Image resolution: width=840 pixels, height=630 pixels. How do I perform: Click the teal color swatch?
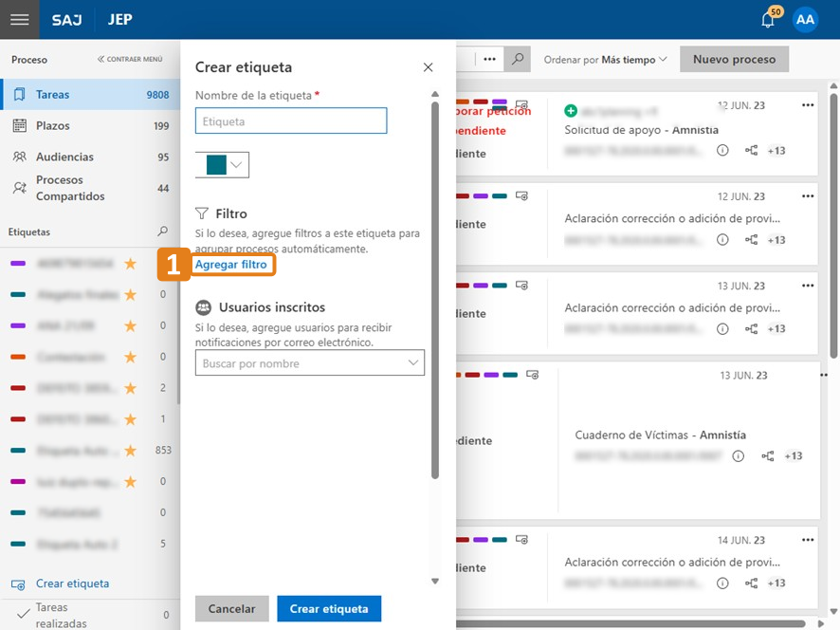(216, 165)
